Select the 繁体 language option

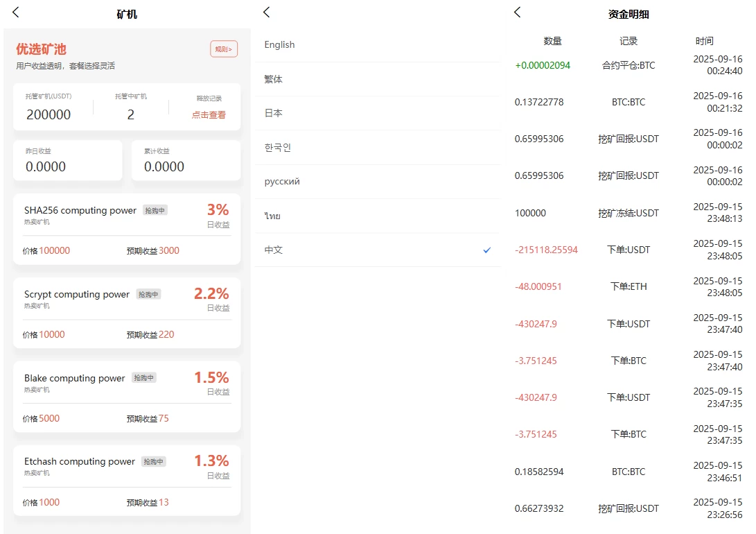[x=272, y=79]
